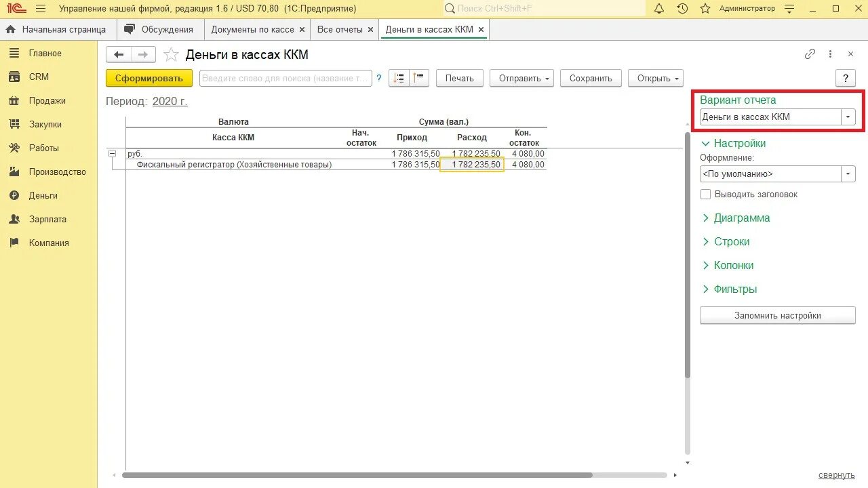Close the Деньги в кассах ККМ tab
Image resolution: width=868 pixels, height=488 pixels.
pyautogui.click(x=481, y=30)
